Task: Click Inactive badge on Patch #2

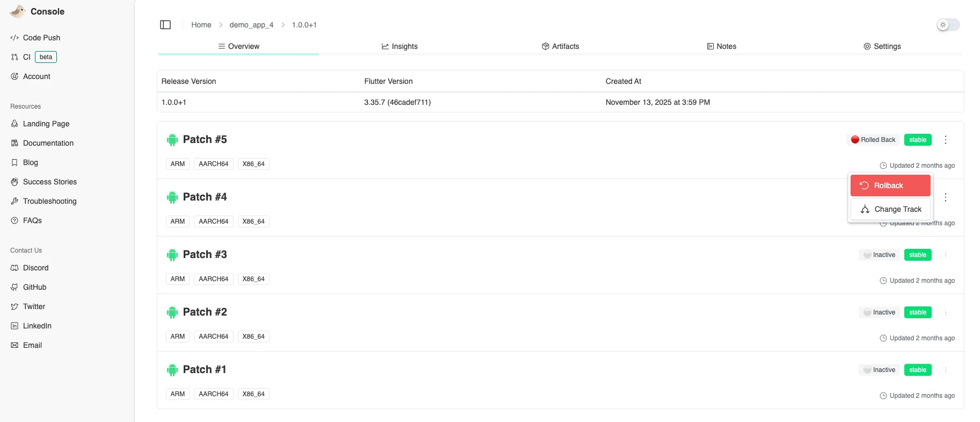Action: 879,312
